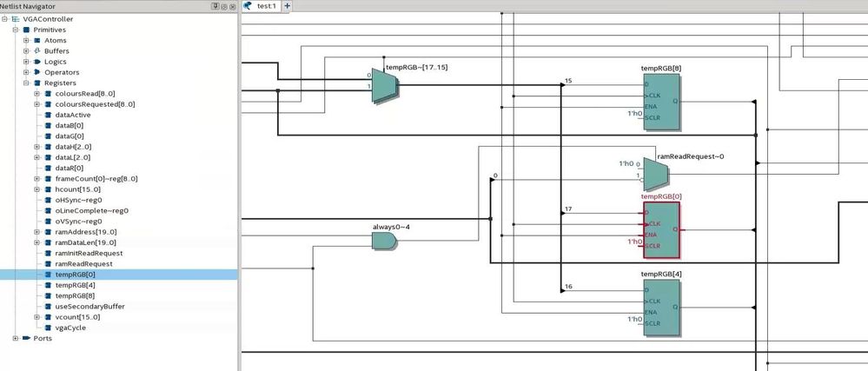Click the register icon beside dataB[0]
This screenshot has width=868, height=371.
(x=48, y=126)
